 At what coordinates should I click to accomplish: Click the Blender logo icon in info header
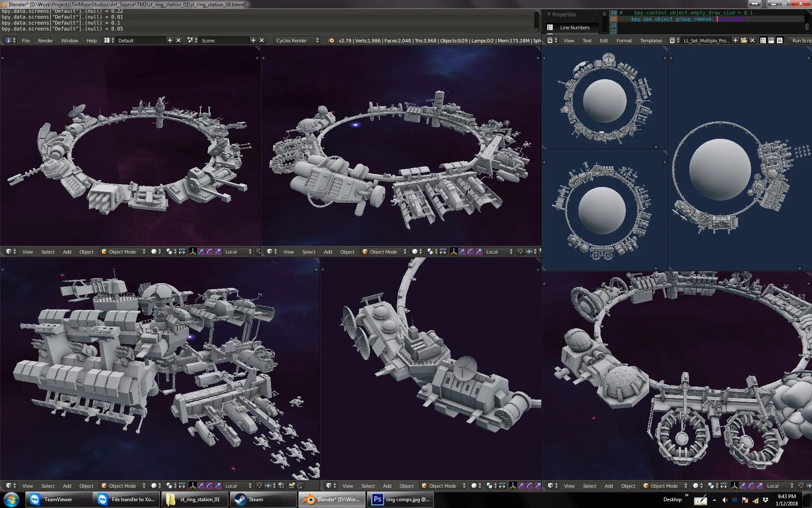tap(331, 40)
